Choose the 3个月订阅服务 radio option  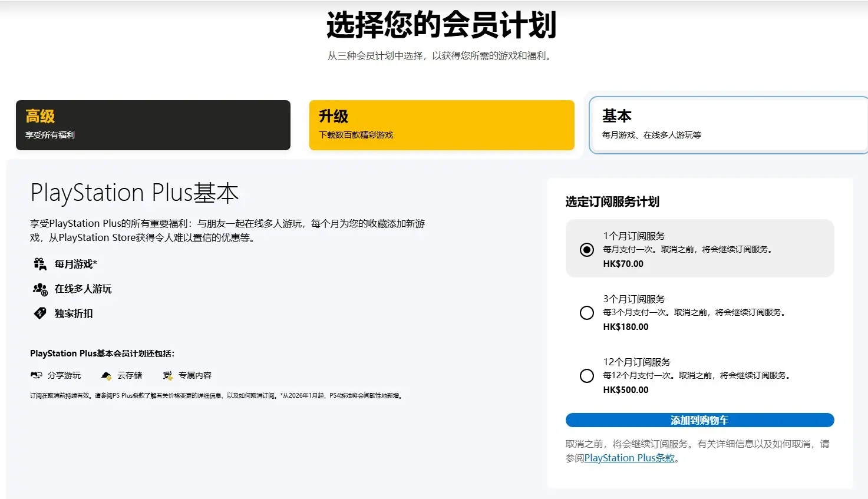pyautogui.click(x=586, y=313)
